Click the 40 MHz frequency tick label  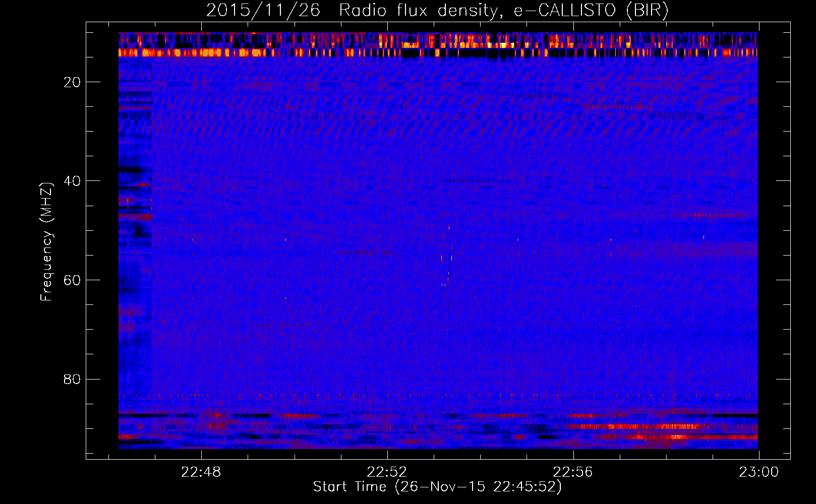[x=73, y=181]
